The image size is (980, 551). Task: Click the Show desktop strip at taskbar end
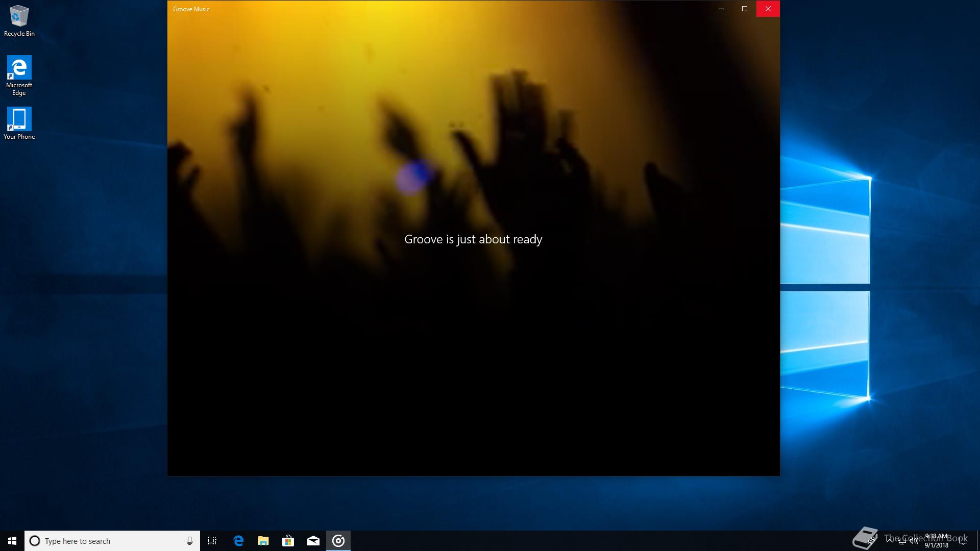click(978, 541)
